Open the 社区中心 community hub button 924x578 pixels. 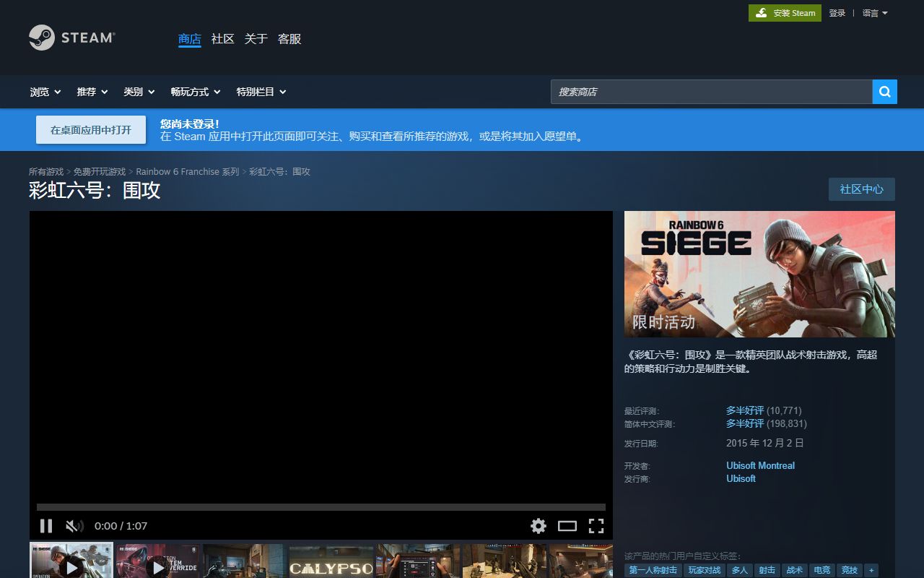pyautogui.click(x=862, y=189)
